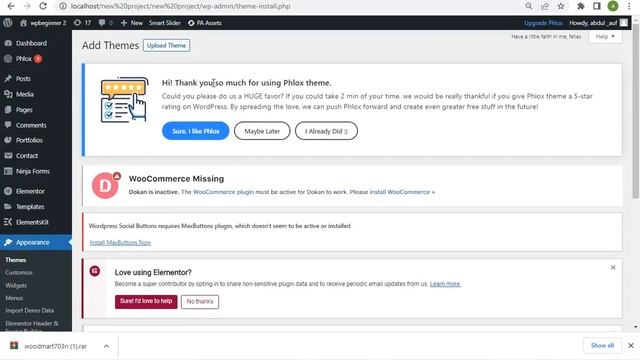Open the 17 pending updates icon
This screenshot has width=640, height=360.
click(82, 23)
